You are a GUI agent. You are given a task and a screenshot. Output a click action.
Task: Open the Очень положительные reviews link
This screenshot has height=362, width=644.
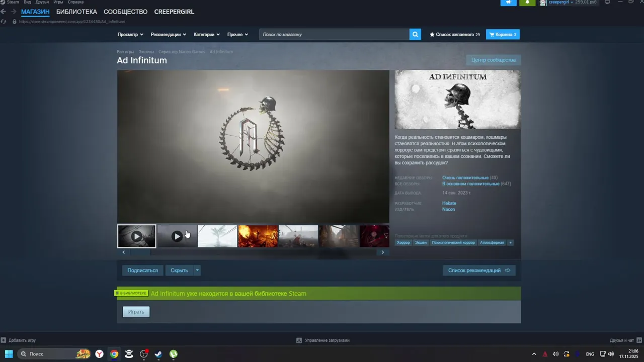coord(465,177)
